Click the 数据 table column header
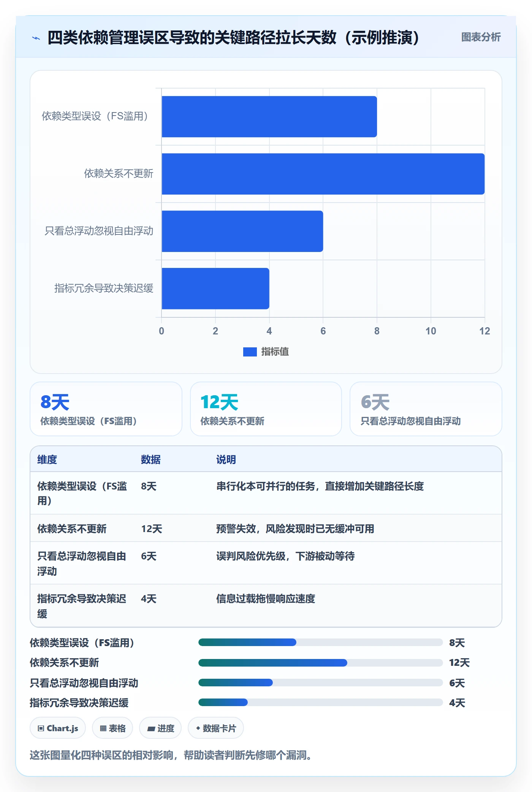Screen dimensions: 532x792 coord(151,460)
